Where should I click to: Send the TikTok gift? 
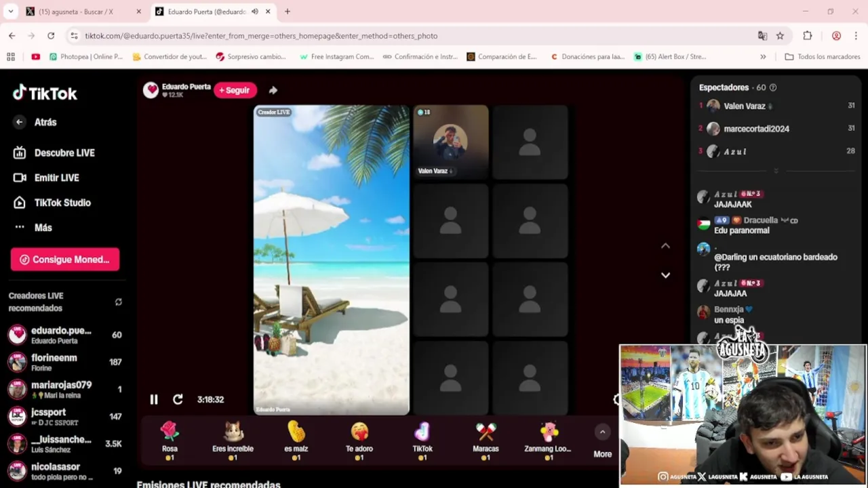click(x=422, y=441)
